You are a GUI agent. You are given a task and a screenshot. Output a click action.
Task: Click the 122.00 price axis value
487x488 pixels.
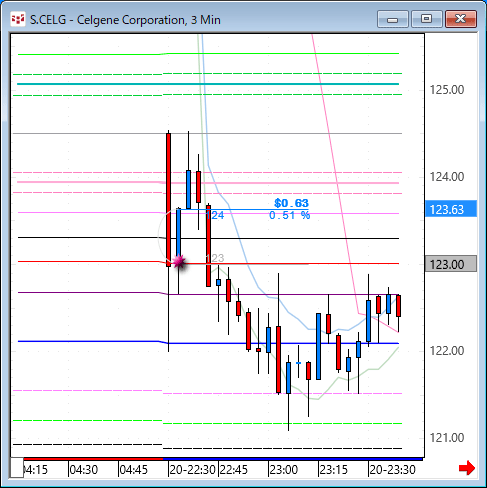click(x=447, y=351)
